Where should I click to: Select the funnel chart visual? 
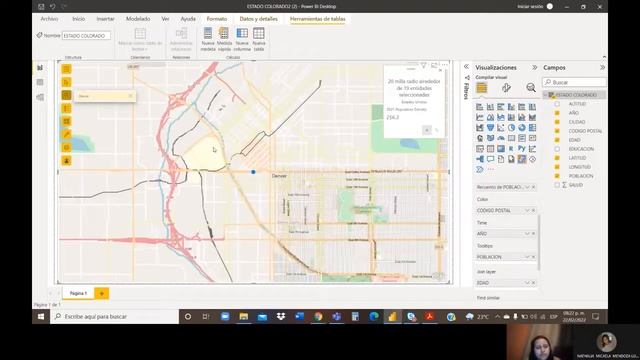(x=490, y=128)
